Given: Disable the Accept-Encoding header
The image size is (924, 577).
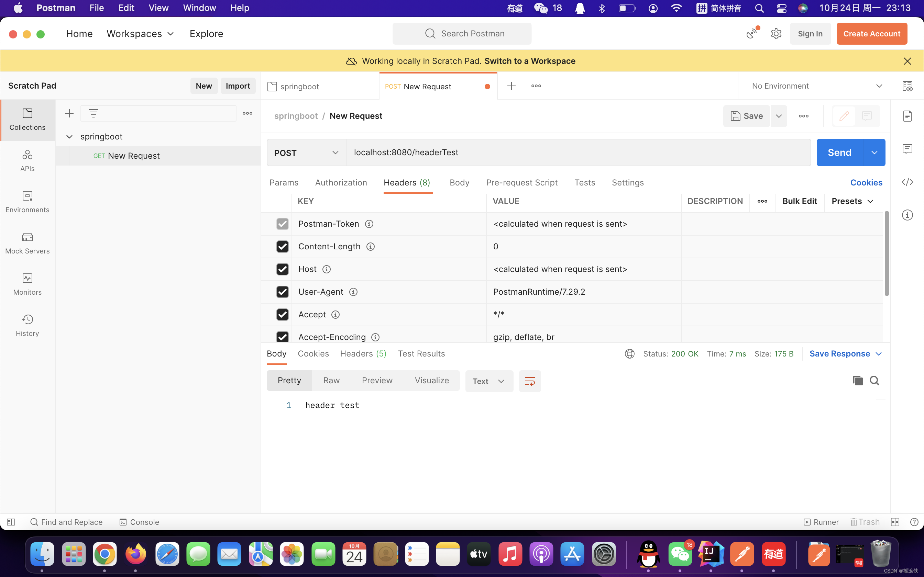Looking at the screenshot, I should 282,337.
